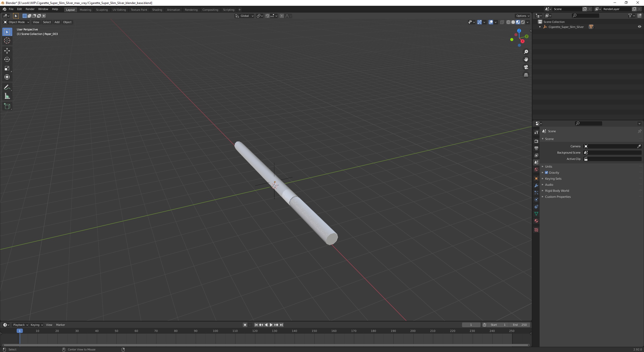Switch to the Modeling workspace tab
Viewport: 644px width, 352px height.
85,10
